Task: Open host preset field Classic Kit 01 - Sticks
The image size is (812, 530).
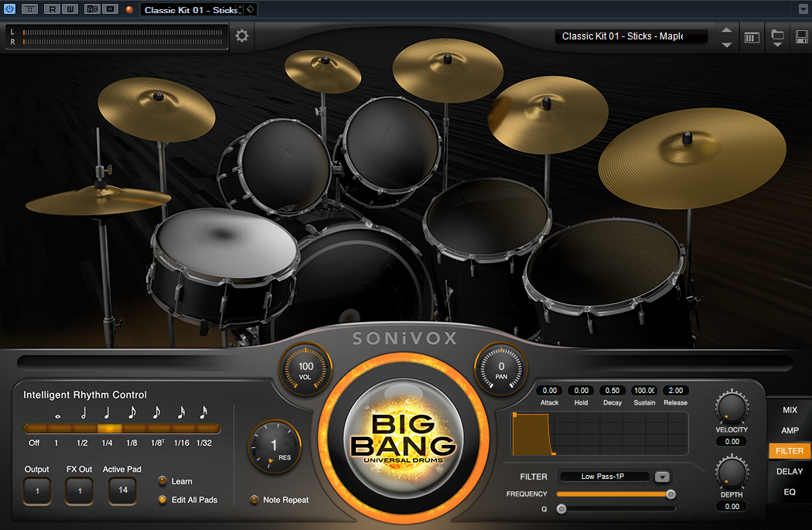Action: tap(189, 9)
